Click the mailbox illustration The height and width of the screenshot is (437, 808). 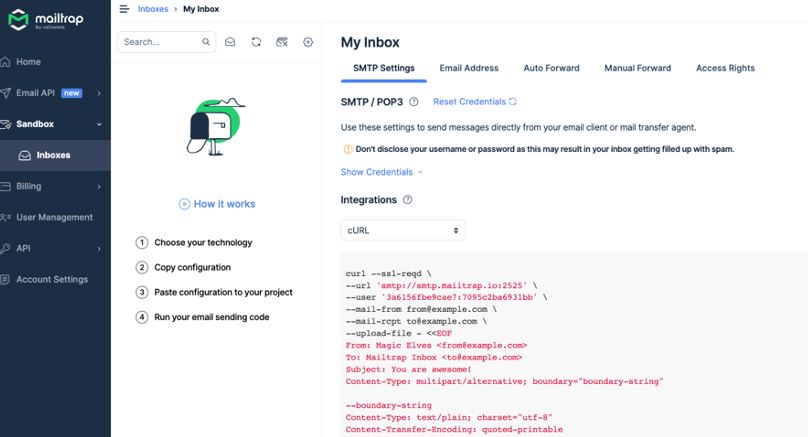(215, 126)
